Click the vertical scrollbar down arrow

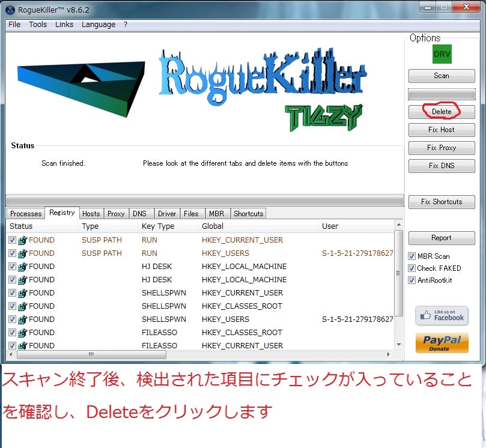(x=399, y=345)
